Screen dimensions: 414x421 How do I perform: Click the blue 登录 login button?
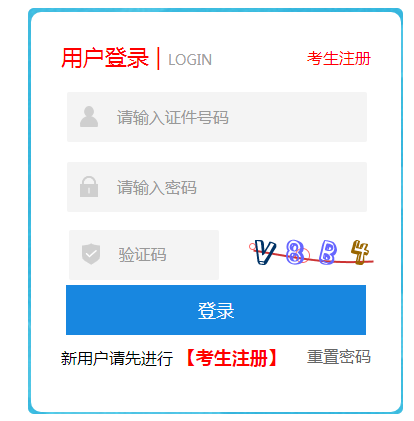(216, 310)
